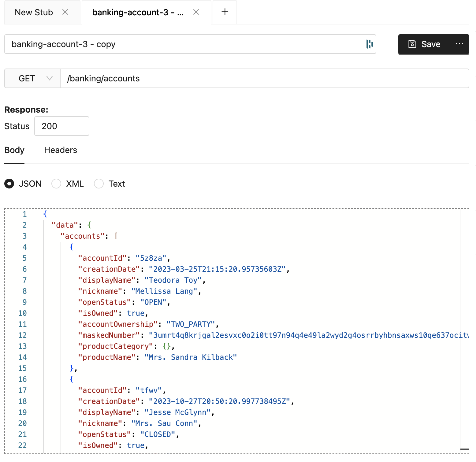Click the accountId value "5z8za"

(151, 258)
